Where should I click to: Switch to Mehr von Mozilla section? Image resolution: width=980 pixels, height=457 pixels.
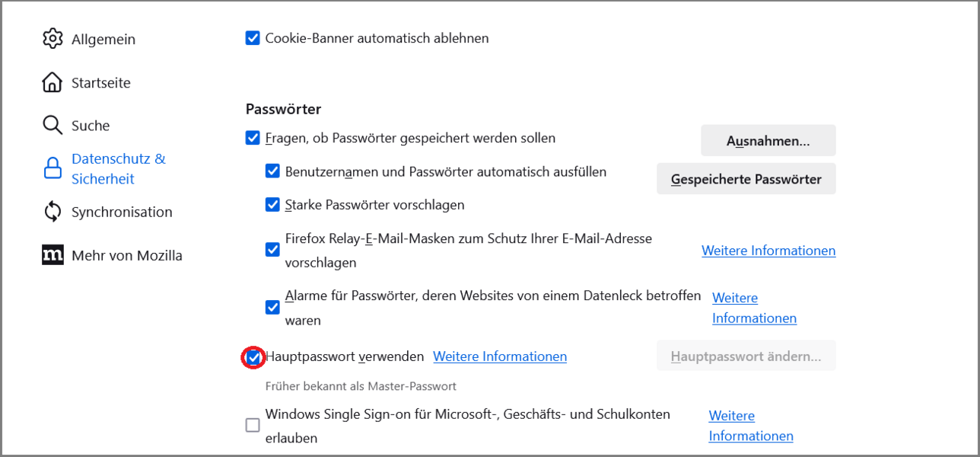(x=126, y=256)
